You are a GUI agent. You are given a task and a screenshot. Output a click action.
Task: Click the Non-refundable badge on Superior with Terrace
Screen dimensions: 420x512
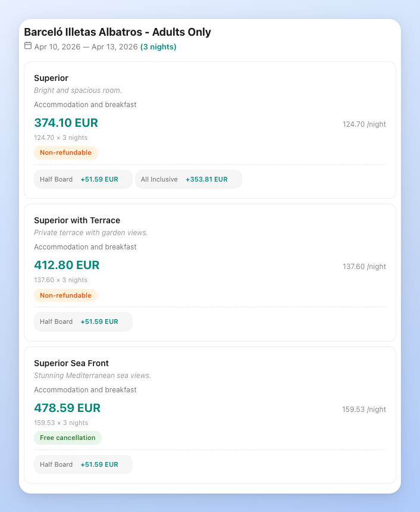[x=65, y=295]
